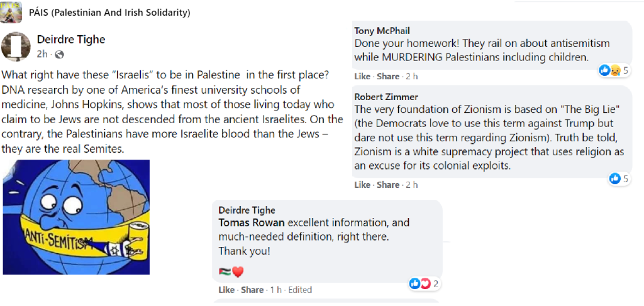The image size is (644, 306).
Task: View like and love reactions on Deirdre's comment
Action: pos(424,284)
